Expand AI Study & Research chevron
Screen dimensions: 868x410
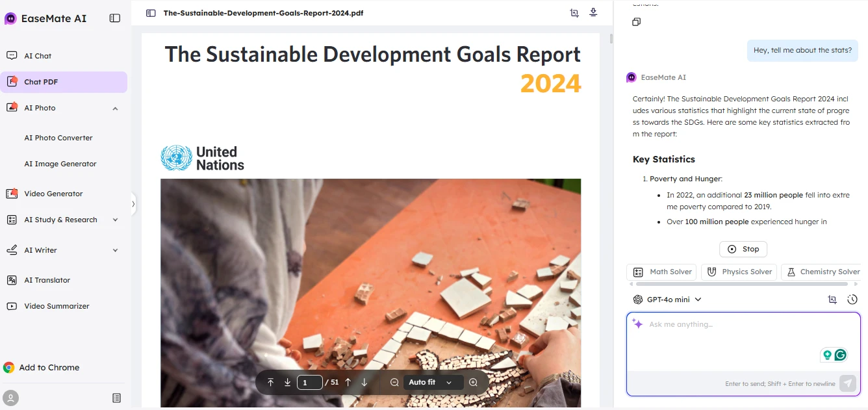[x=115, y=220]
